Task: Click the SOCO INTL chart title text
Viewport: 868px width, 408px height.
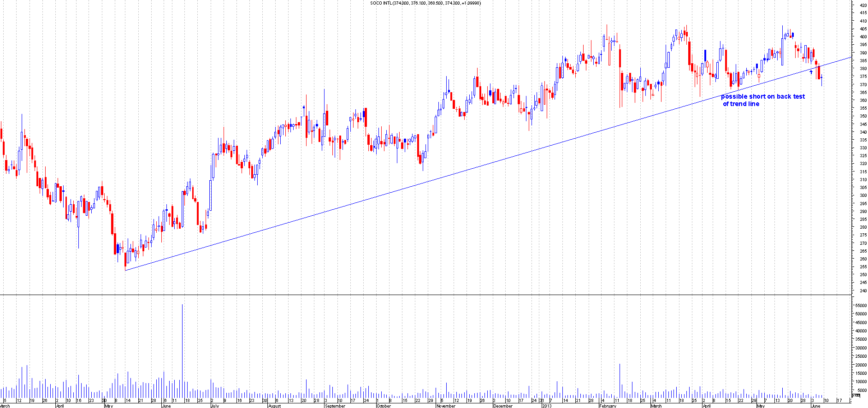Action: tap(425, 3)
